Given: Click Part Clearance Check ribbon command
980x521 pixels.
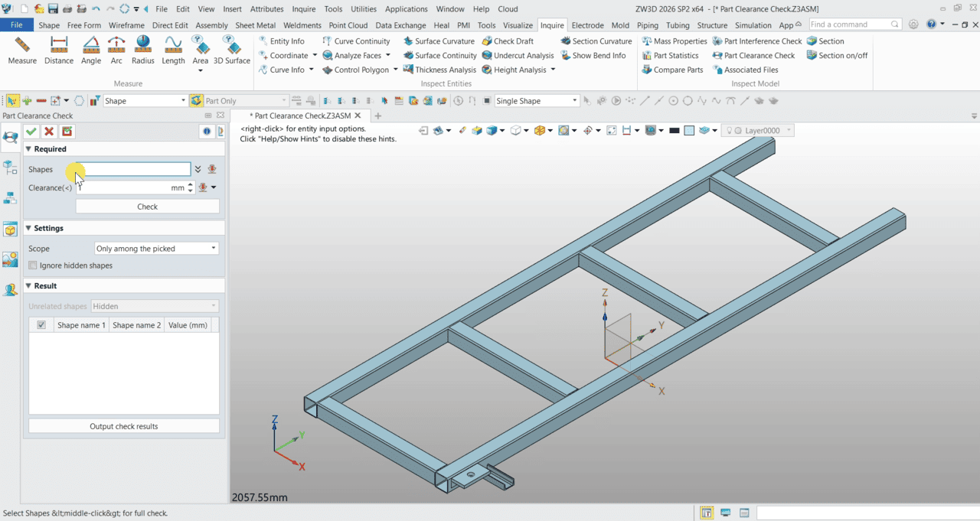Looking at the screenshot, I should 753,56.
